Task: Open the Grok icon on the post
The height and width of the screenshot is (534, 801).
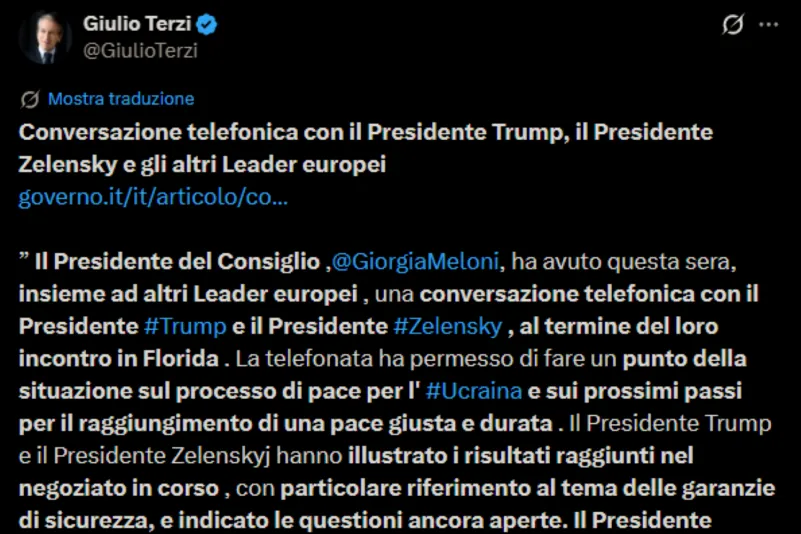Action: pyautogui.click(x=733, y=25)
